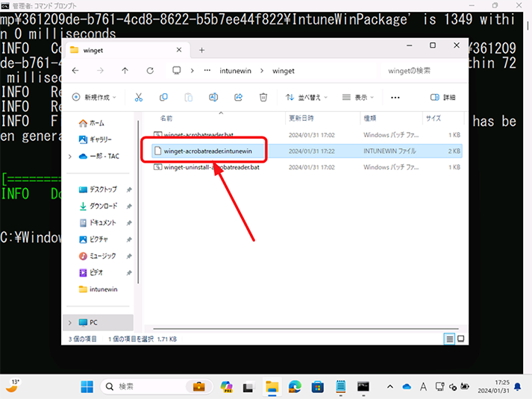532x399 pixels.
Task: Go up one folder level
Action: (125, 71)
